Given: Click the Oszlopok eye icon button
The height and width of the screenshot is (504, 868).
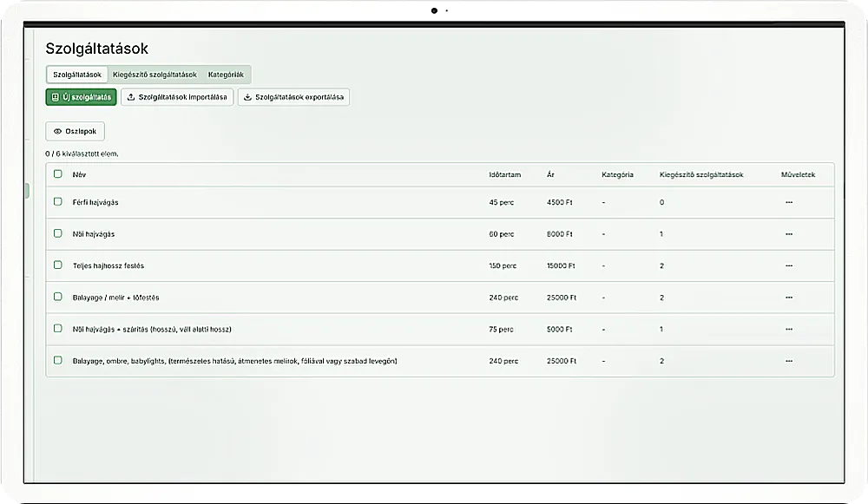Looking at the screenshot, I should click(75, 131).
